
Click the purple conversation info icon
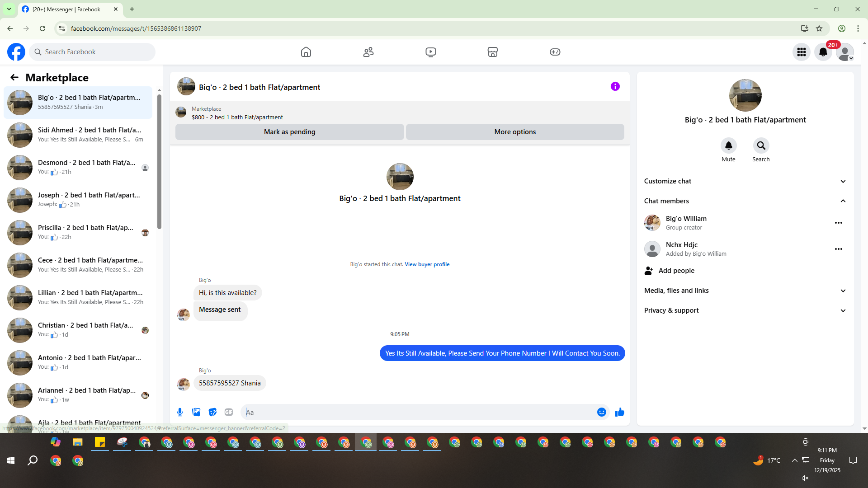point(615,86)
